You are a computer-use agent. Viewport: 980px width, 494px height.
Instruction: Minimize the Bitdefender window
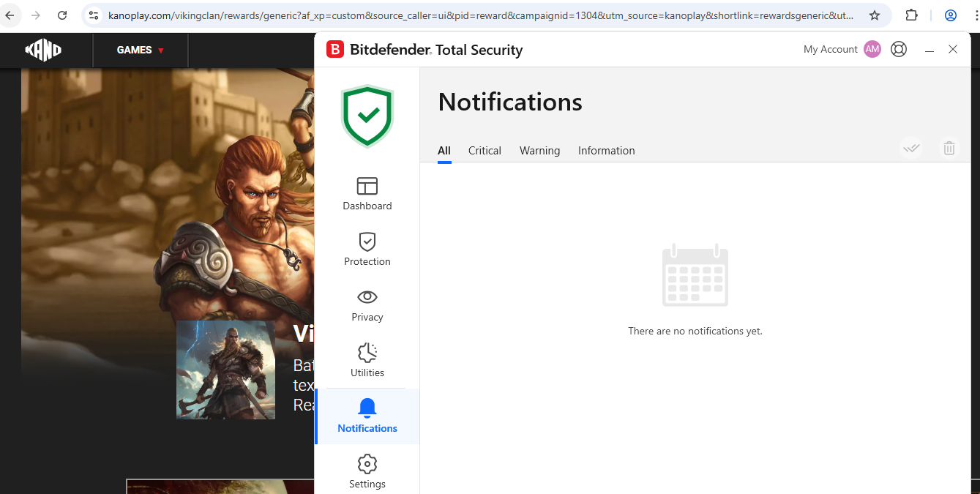click(x=929, y=49)
